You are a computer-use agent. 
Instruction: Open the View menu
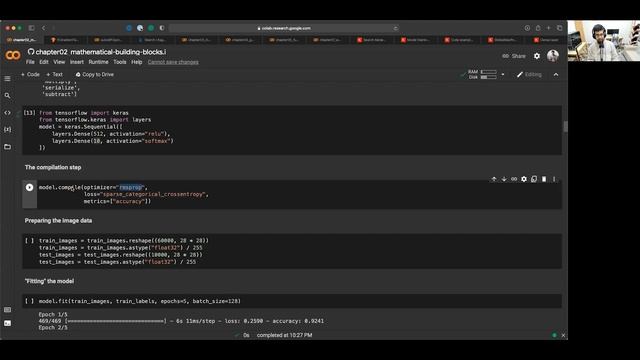point(59,62)
